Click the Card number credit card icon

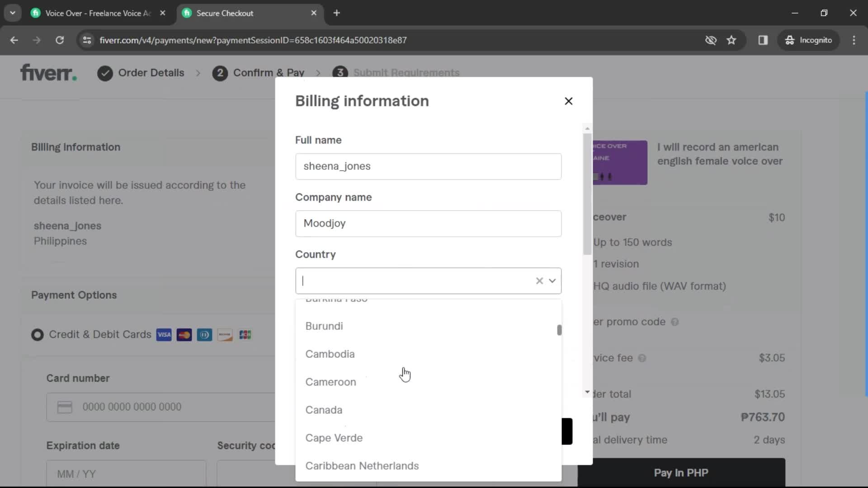tap(65, 407)
